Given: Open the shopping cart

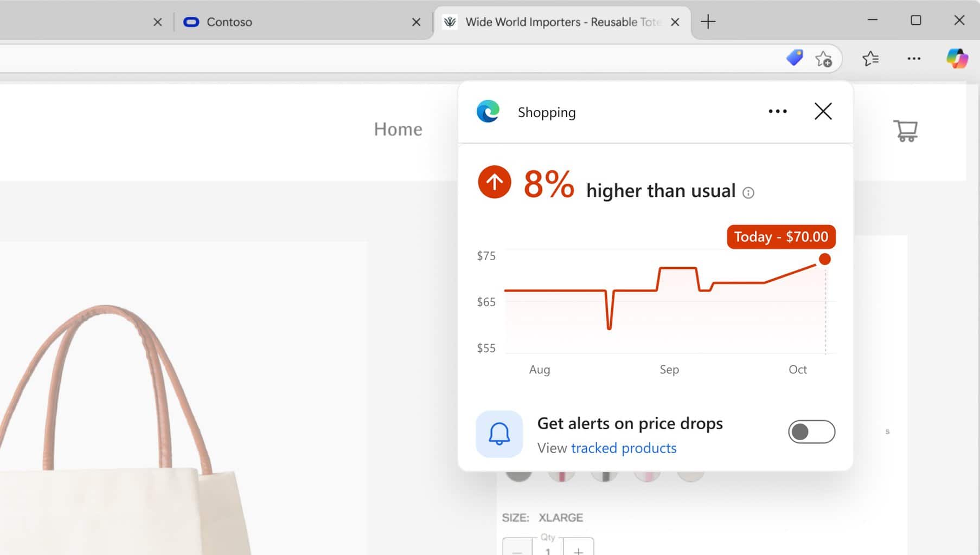Looking at the screenshot, I should pyautogui.click(x=906, y=131).
